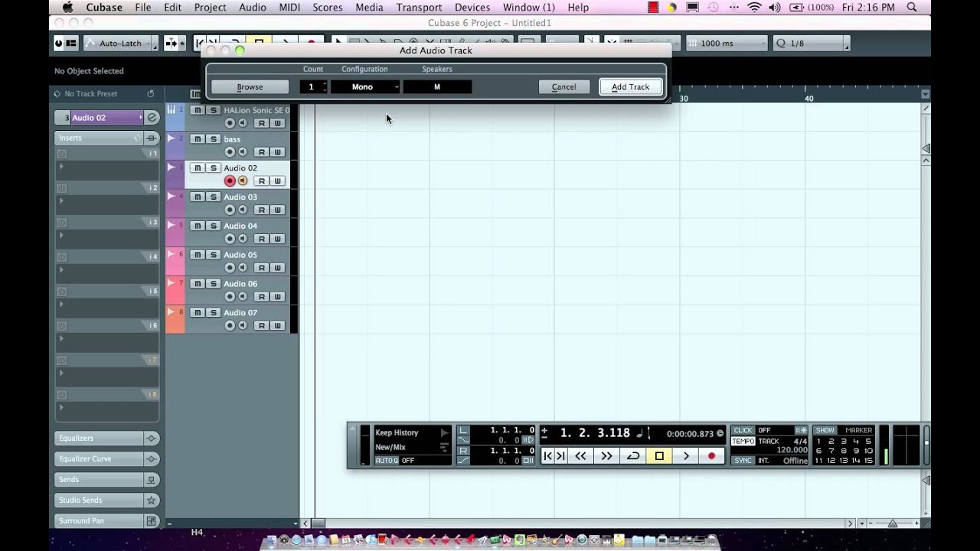Toggle monitor on Audio 06 track
The width and height of the screenshot is (980, 551).
coord(243,297)
